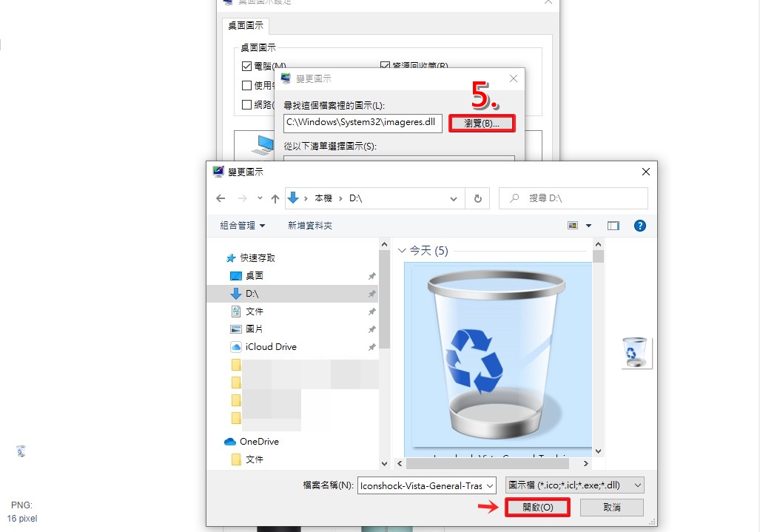Click the 桌面 desktop icon in navigation pane
760x532 pixels.
pos(236,276)
